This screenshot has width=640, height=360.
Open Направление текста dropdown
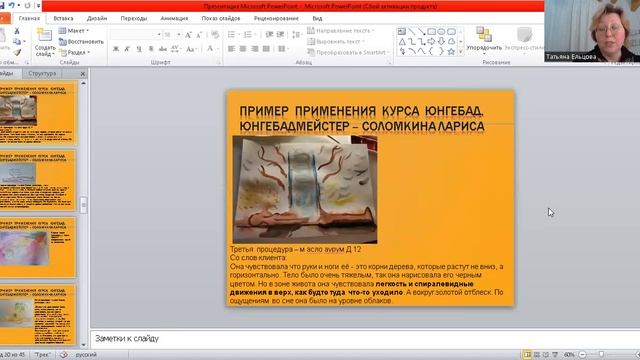coord(341,31)
